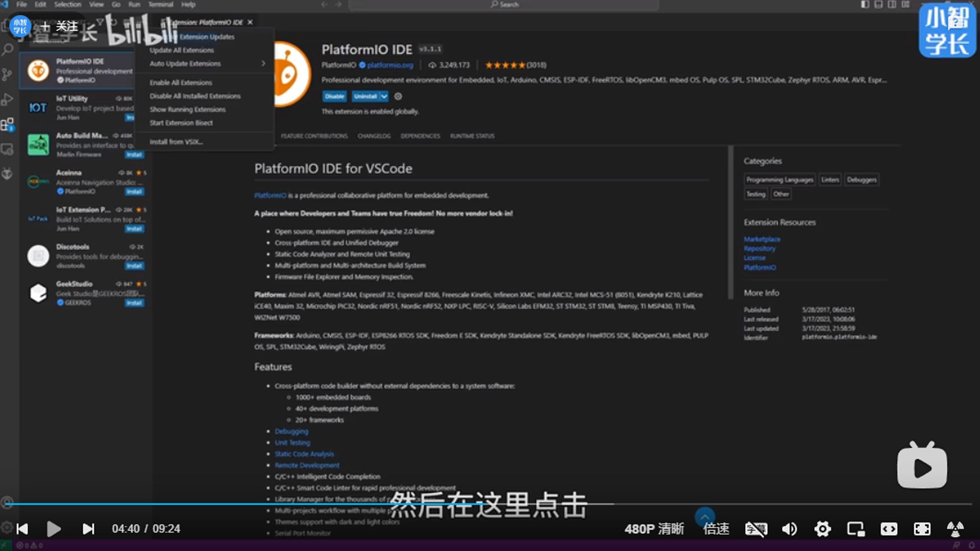
Task: Open the Terminal menu
Action: click(160, 5)
